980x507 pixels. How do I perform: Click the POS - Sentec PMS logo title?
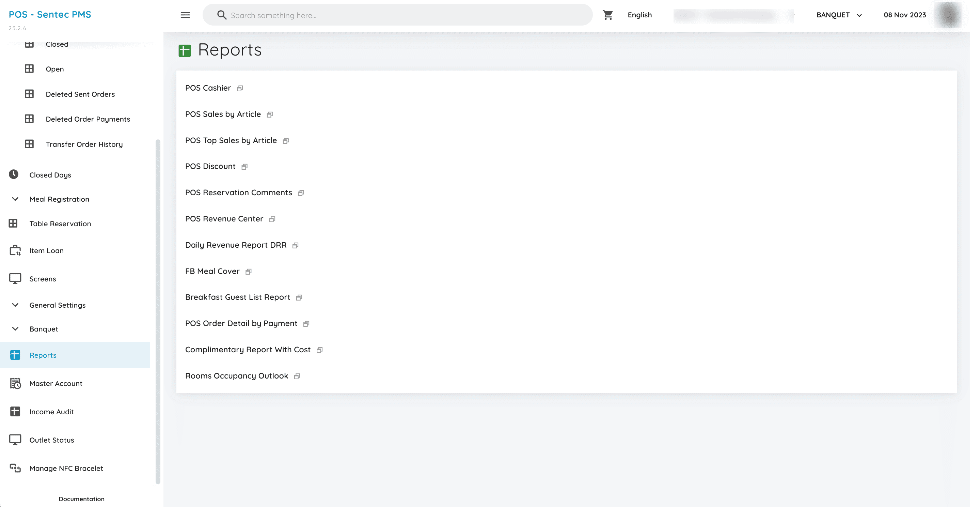(50, 14)
